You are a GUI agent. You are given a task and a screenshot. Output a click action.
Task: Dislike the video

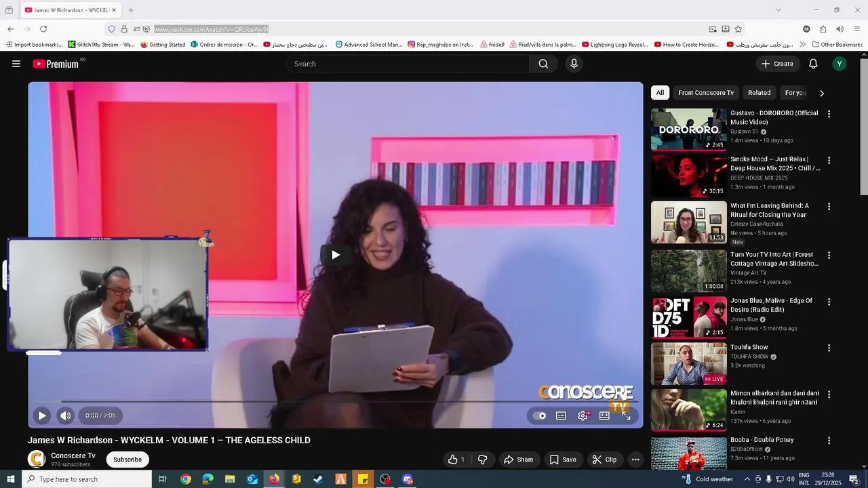click(482, 460)
